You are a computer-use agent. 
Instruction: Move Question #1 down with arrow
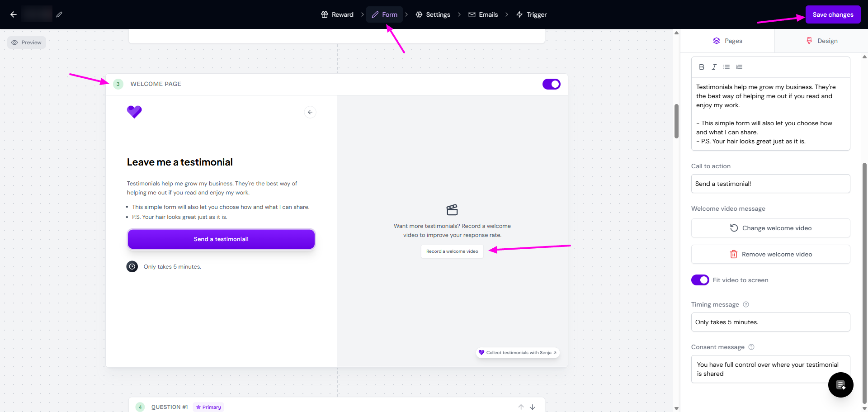point(533,407)
